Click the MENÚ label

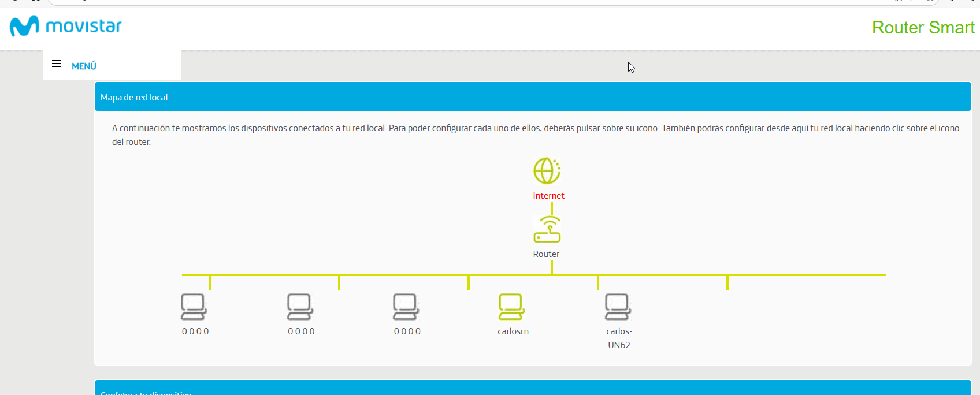pyautogui.click(x=84, y=66)
